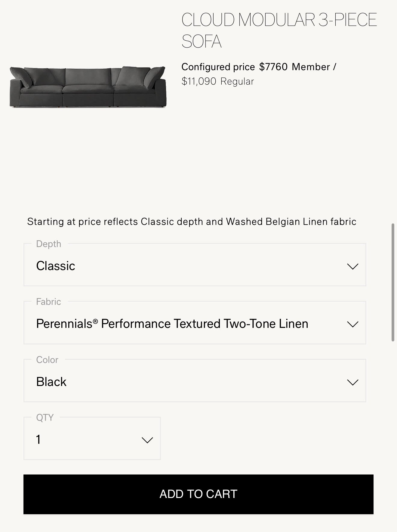The width and height of the screenshot is (397, 532).
Task: Click the QTY dropdown chevron arrow
Action: [147, 440]
